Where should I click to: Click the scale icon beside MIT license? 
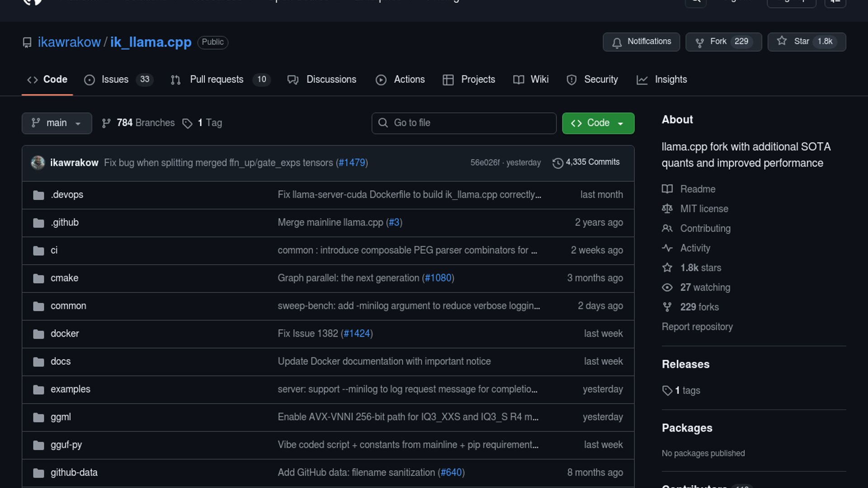(x=667, y=209)
